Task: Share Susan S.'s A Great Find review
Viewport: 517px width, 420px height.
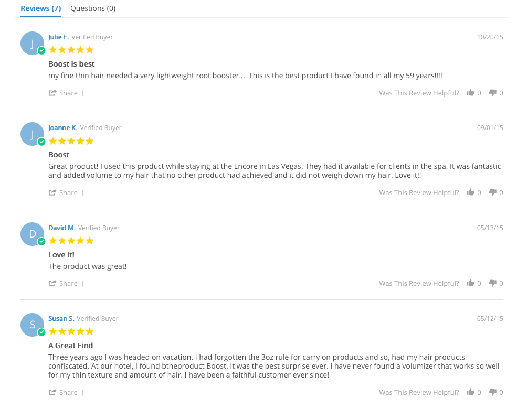Action: click(x=63, y=392)
